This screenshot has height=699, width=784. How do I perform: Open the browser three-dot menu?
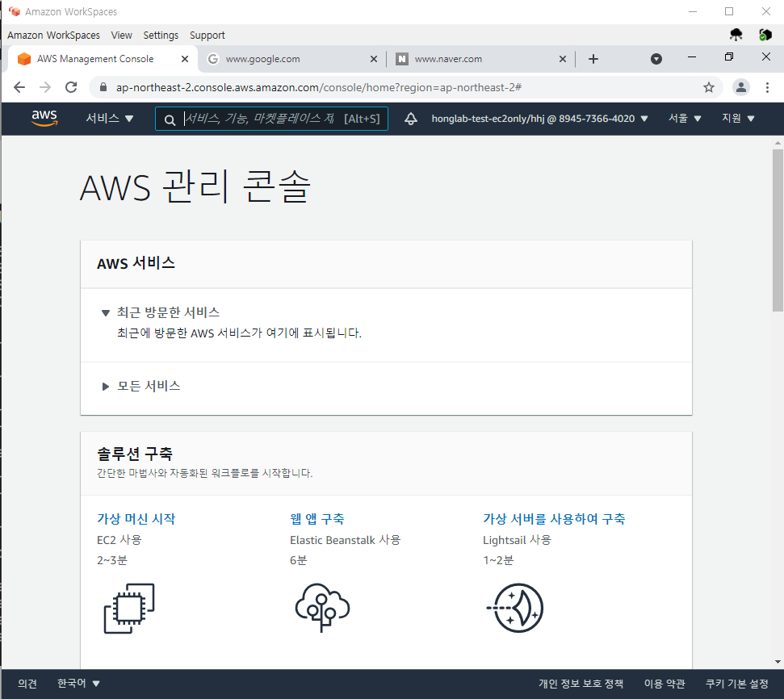click(767, 87)
